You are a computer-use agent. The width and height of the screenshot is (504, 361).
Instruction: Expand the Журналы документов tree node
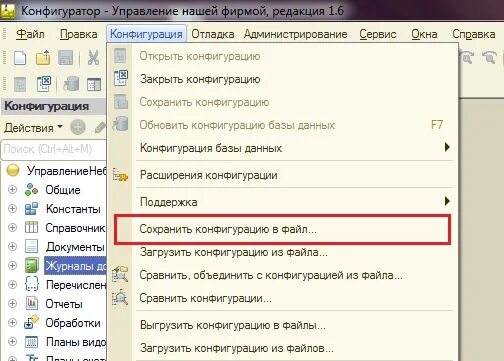12,266
